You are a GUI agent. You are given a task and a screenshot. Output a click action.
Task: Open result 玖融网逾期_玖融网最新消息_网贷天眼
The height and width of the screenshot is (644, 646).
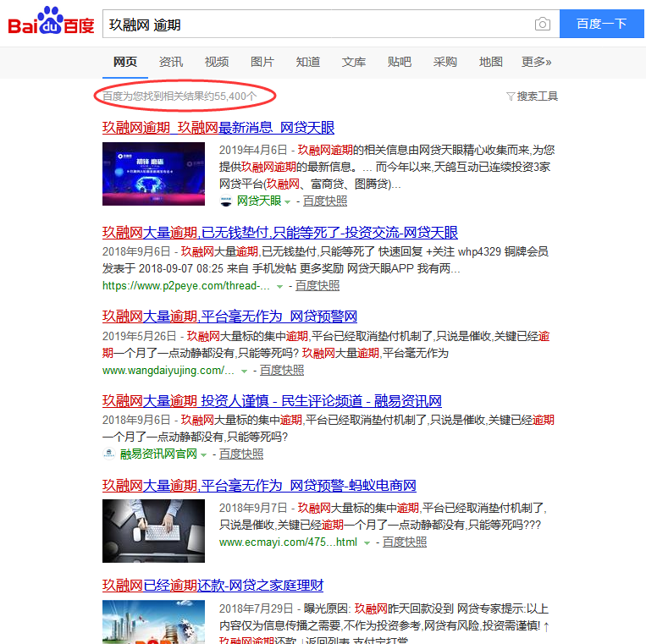coord(218,128)
